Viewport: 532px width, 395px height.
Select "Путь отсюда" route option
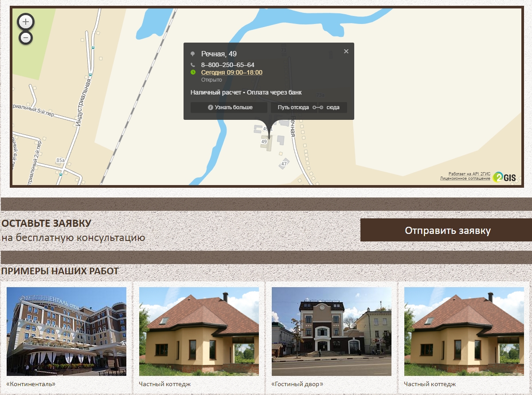tap(293, 107)
